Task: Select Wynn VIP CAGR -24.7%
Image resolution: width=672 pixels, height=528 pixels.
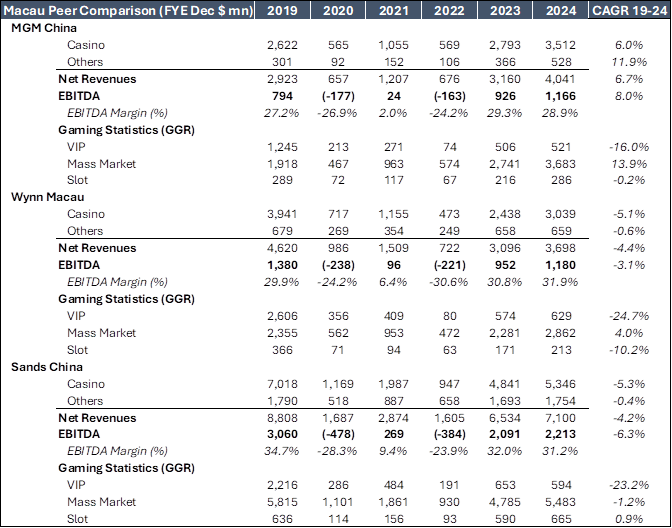Action: [629, 316]
